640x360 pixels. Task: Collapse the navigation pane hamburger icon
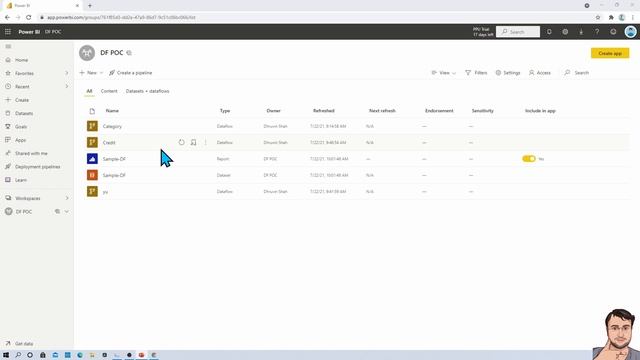8,47
